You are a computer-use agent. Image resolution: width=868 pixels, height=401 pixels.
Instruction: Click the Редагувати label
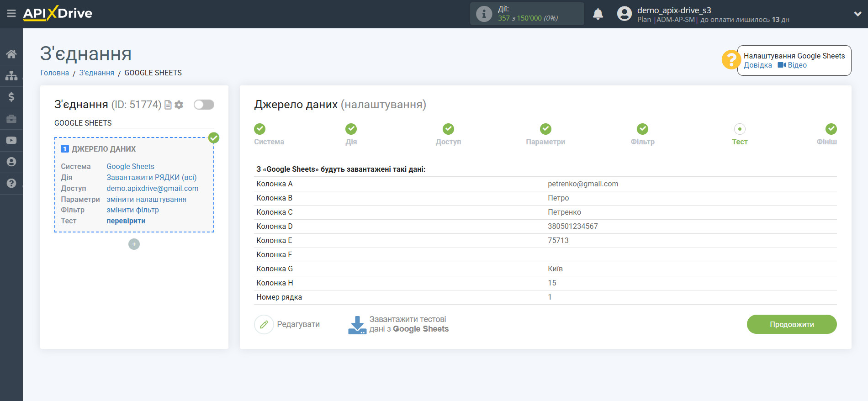[298, 324]
